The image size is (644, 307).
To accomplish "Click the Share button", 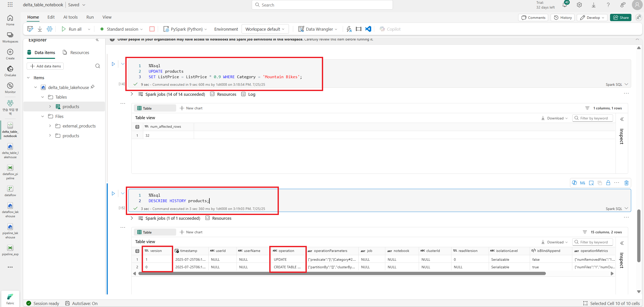I will 621,17.
